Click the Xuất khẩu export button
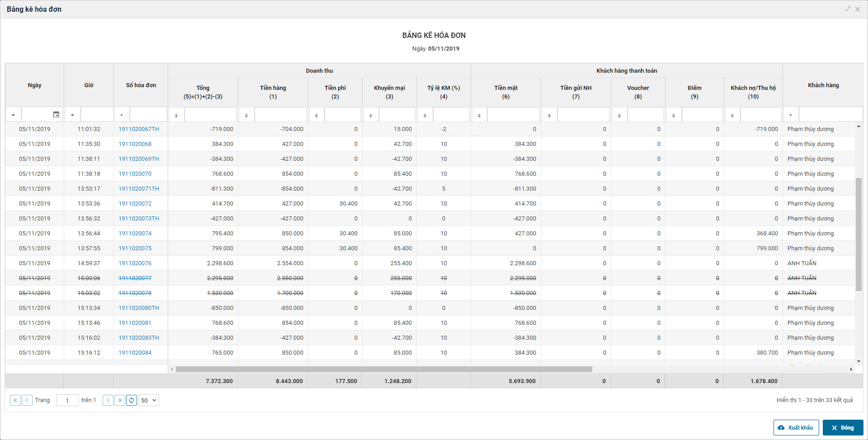This screenshot has height=440, width=868. tap(796, 427)
